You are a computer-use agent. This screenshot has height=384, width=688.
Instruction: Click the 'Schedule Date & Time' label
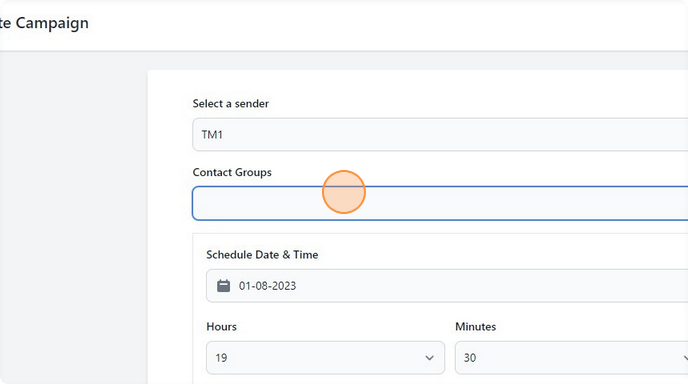tap(262, 255)
